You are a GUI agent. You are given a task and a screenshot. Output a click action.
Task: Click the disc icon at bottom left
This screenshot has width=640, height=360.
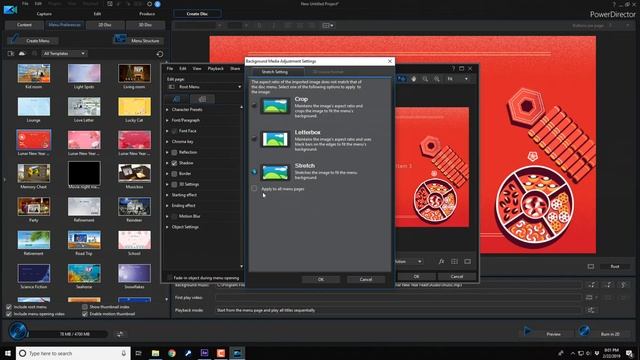point(18,331)
